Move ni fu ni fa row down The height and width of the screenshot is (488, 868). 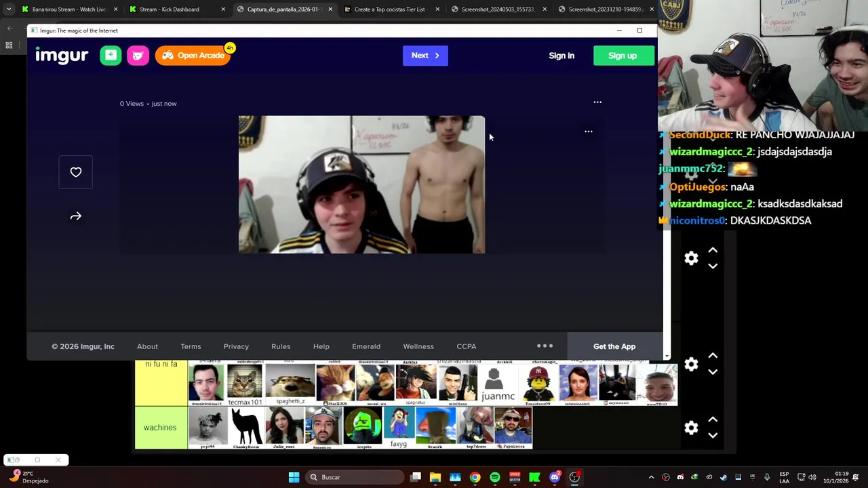tap(713, 372)
